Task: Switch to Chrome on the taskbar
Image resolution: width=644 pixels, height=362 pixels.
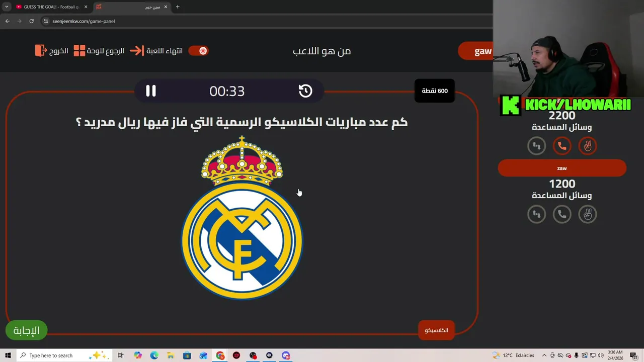Action: 220,355
